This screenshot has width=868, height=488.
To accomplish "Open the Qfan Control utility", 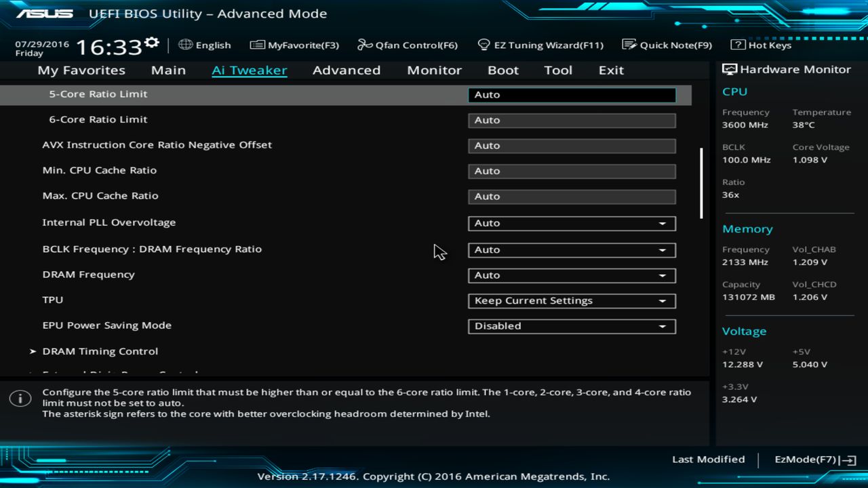I will 407,45.
